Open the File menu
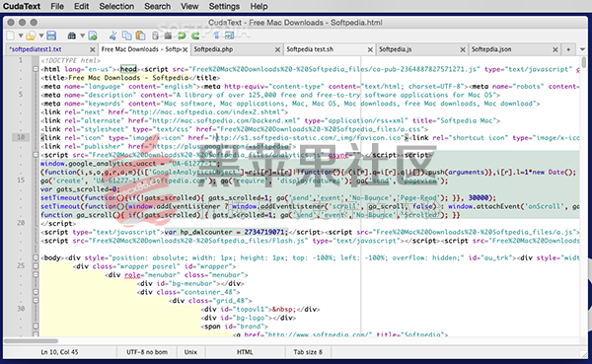 [x=57, y=7]
